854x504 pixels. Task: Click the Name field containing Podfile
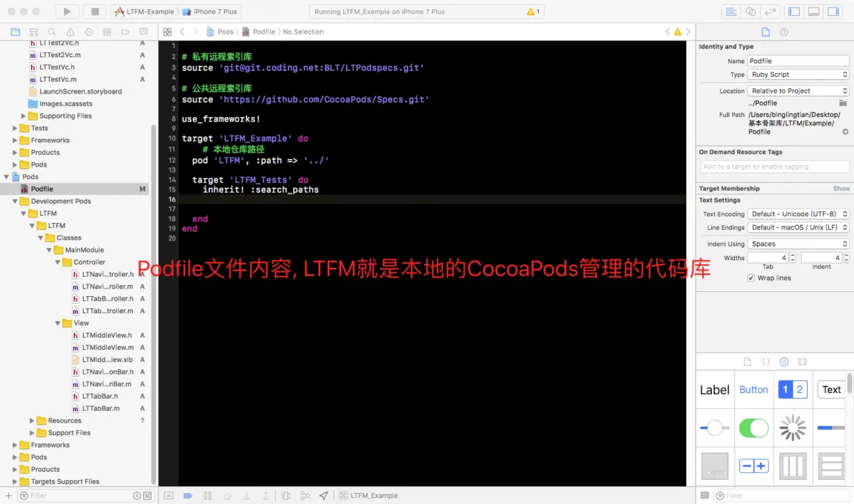click(798, 61)
